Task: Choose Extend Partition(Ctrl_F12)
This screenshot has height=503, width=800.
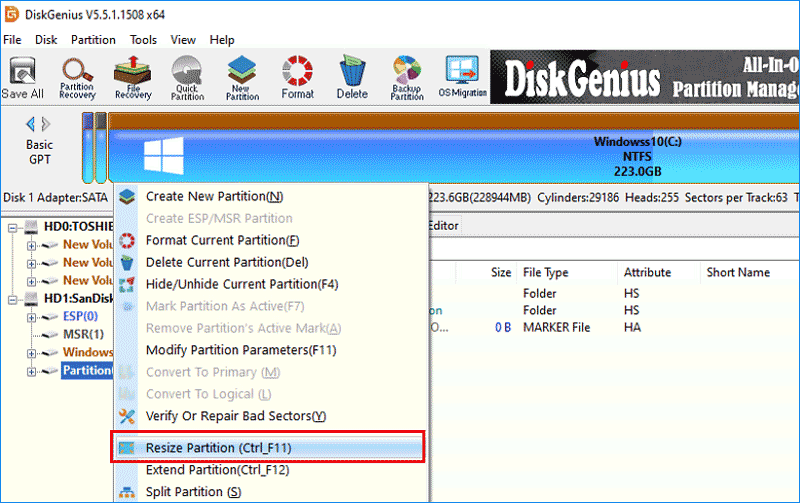Action: [x=270, y=469]
